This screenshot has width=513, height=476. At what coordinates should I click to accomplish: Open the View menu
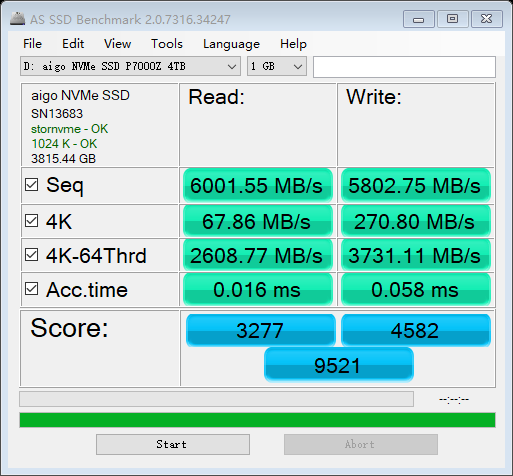(117, 44)
